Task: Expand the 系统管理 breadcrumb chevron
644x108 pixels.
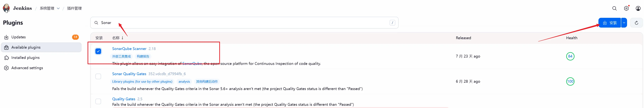Action: [x=58, y=8]
